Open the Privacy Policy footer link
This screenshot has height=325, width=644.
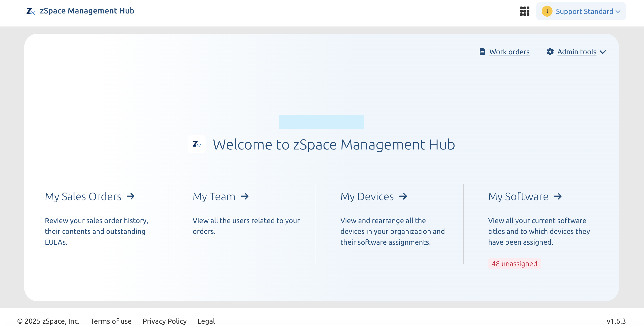pos(165,321)
